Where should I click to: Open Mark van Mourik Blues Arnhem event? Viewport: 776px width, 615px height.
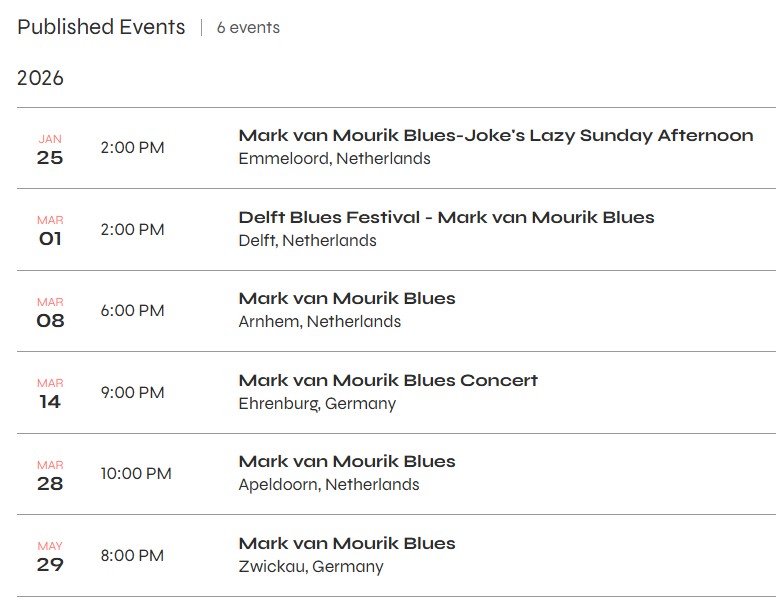[346, 298]
